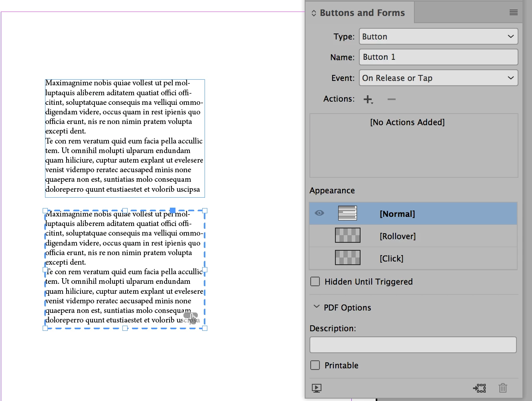Open the Buttons and Forms panel menu
This screenshot has width=532, height=401.
tap(513, 13)
